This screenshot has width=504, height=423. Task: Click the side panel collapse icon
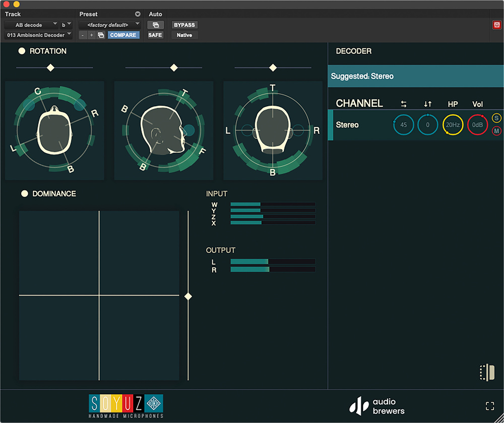tap(487, 372)
